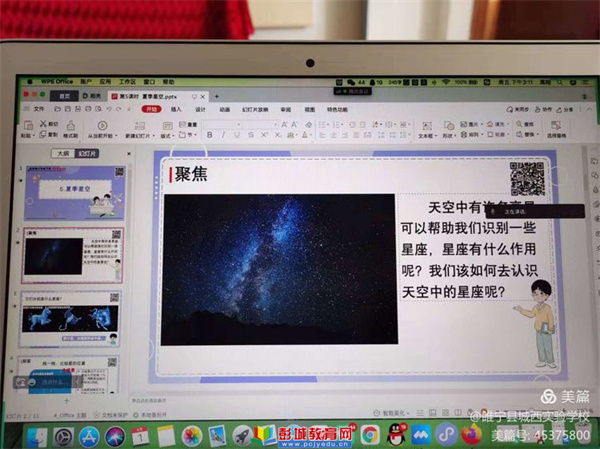This screenshot has height=449, width=600.
Task: Open Chrome from the Dock
Action: pos(370,435)
